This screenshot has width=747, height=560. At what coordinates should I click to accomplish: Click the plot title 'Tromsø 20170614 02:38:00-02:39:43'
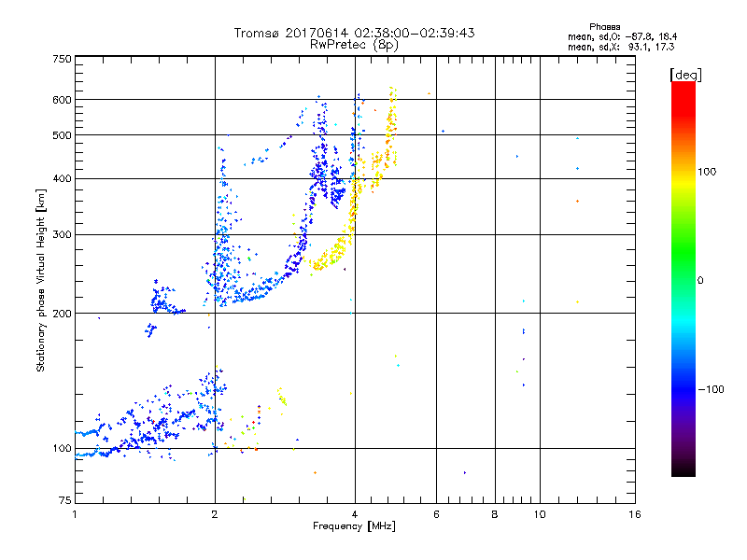tap(354, 33)
